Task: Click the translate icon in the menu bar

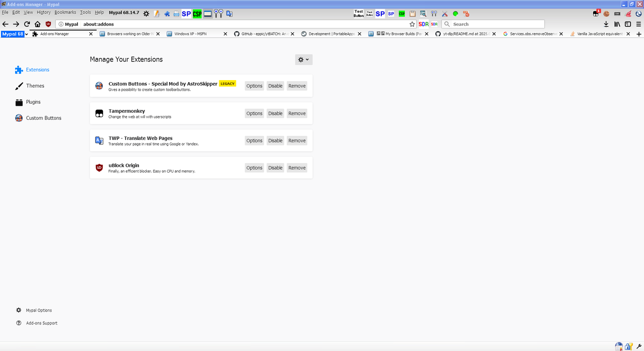Action: (x=229, y=14)
